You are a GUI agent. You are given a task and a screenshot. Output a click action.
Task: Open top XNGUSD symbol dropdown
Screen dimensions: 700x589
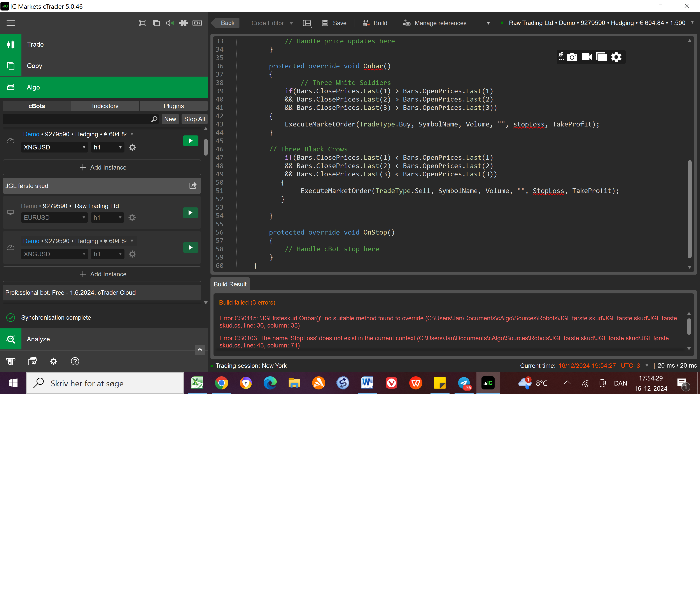pos(54,147)
